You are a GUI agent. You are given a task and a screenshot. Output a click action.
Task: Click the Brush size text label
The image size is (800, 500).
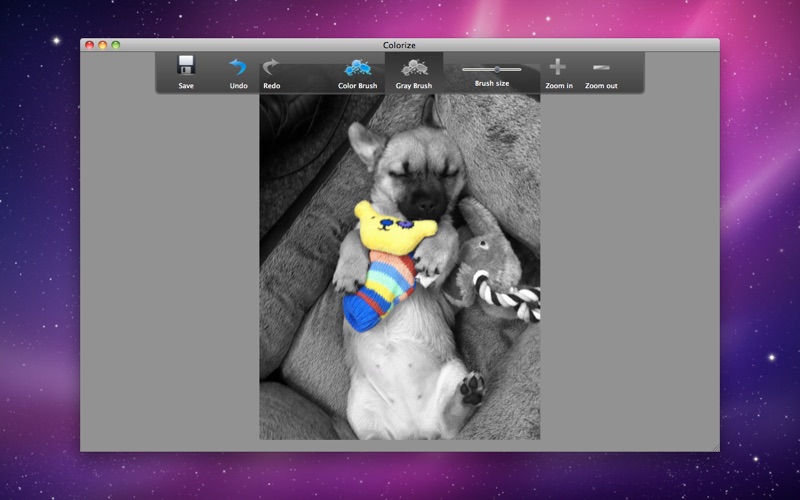click(491, 84)
